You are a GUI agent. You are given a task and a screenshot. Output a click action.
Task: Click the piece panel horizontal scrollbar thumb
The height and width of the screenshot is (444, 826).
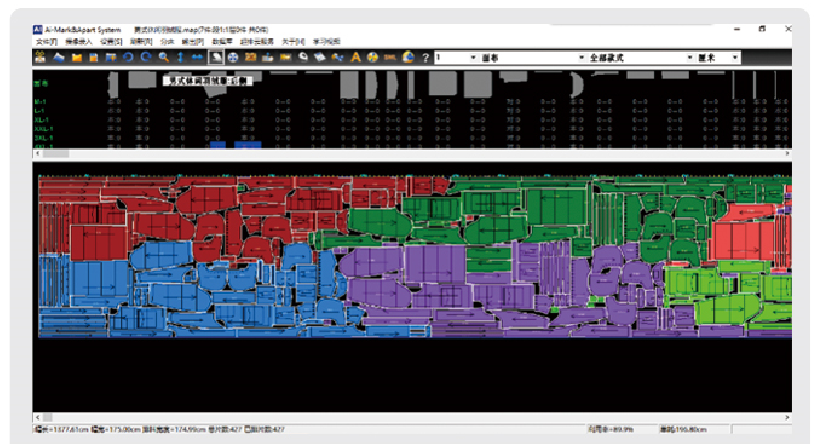tap(54, 154)
